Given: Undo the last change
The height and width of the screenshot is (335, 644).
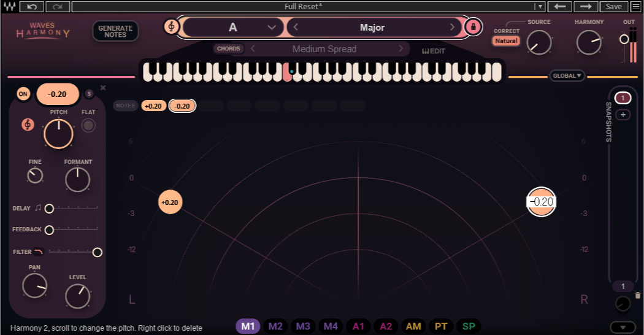Looking at the screenshot, I should point(32,7).
